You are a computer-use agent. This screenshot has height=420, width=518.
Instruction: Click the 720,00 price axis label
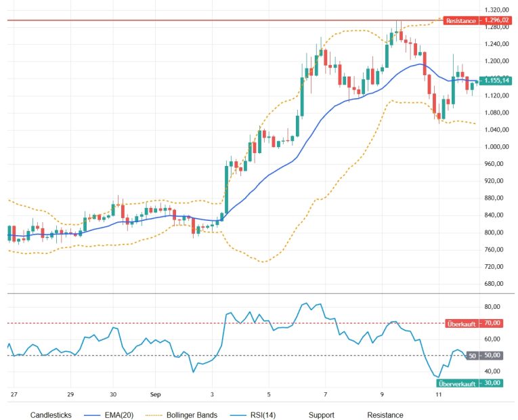pos(494,267)
